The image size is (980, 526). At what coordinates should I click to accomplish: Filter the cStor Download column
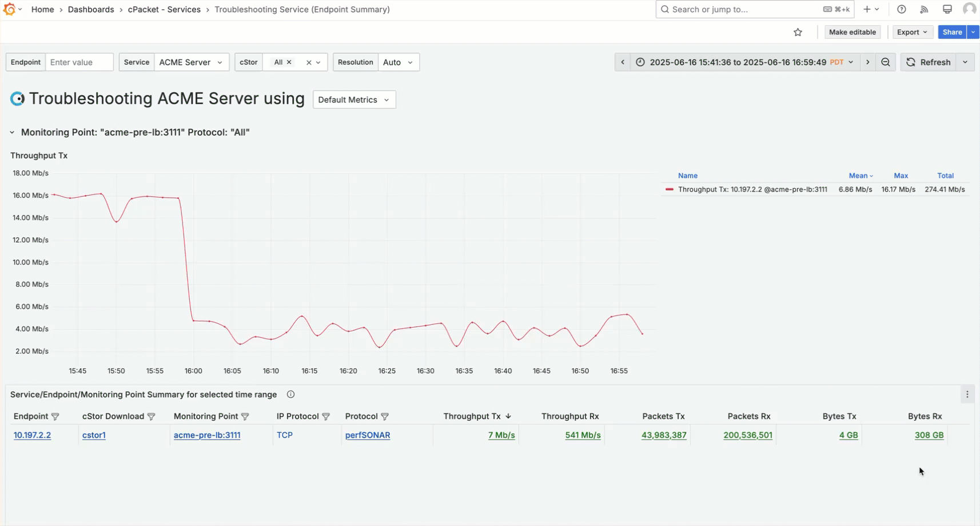tap(151, 417)
